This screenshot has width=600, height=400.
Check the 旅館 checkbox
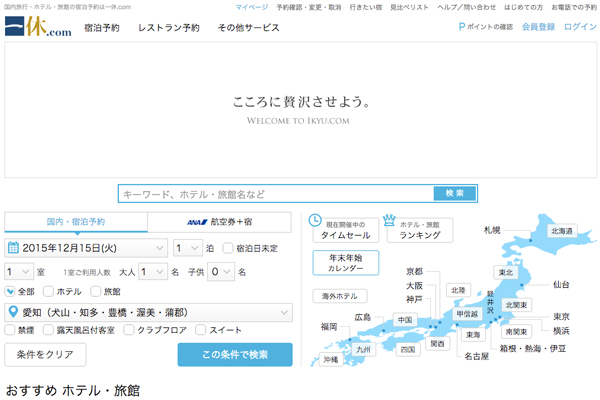coord(95,292)
